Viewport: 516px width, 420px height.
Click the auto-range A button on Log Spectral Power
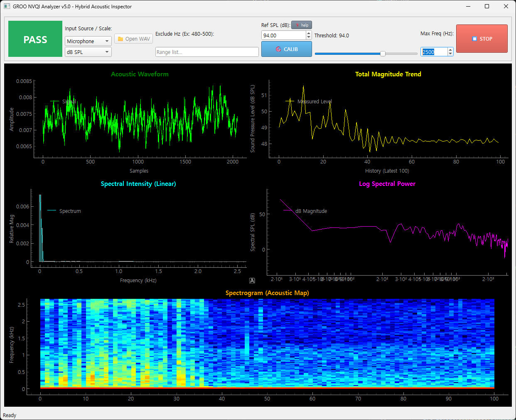pos(252,281)
